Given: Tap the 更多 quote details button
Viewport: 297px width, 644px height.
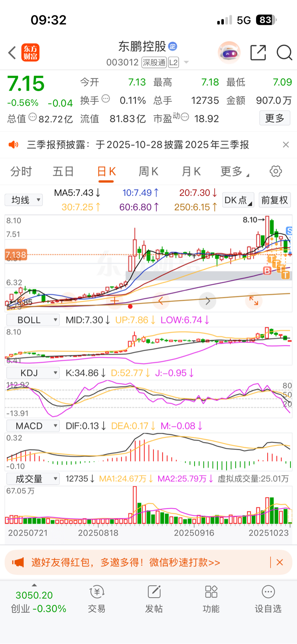Looking at the screenshot, I should coord(275,118).
